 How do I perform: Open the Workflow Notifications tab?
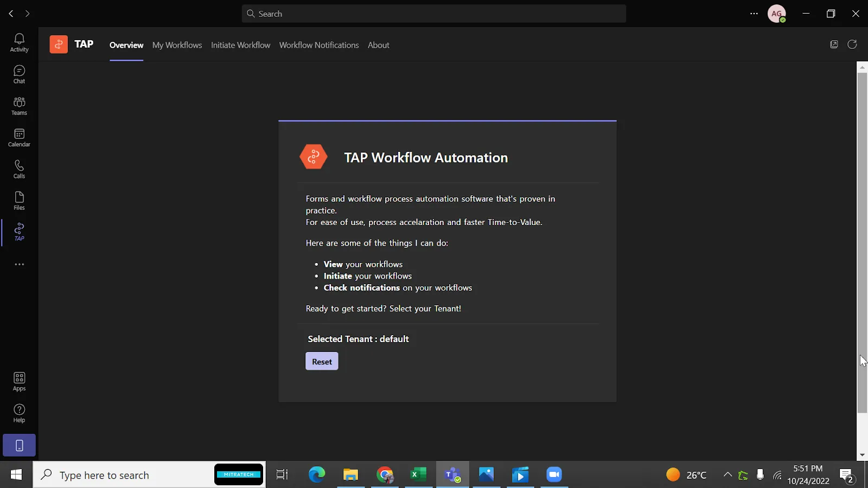[319, 45]
